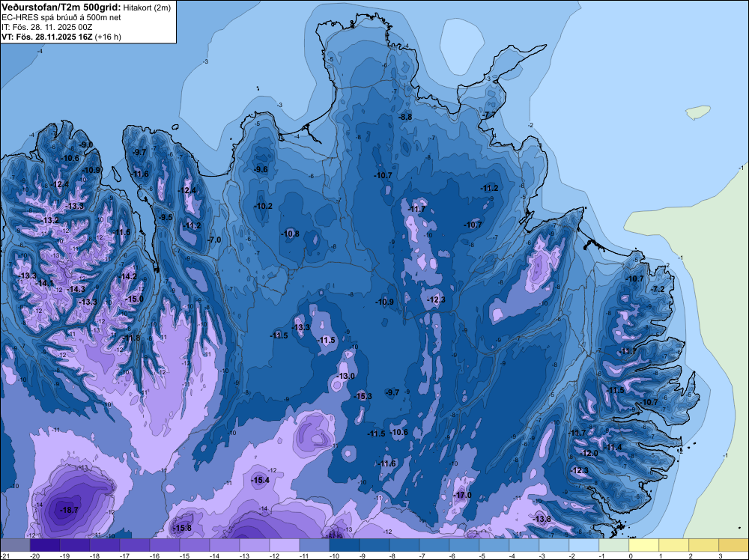Click the '-15' label in the bottom legend
Viewport: 749px width, 560px height.
pos(184,556)
